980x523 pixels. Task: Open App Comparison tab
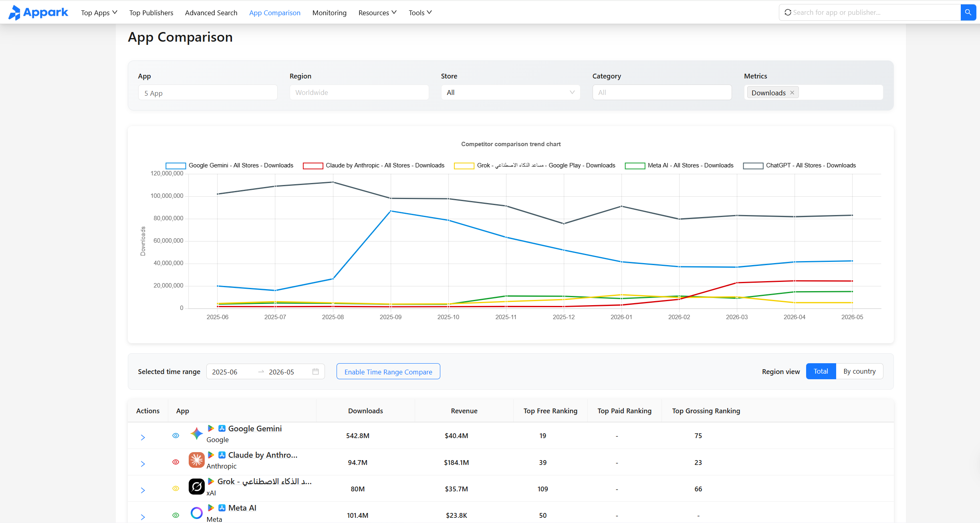pyautogui.click(x=275, y=13)
